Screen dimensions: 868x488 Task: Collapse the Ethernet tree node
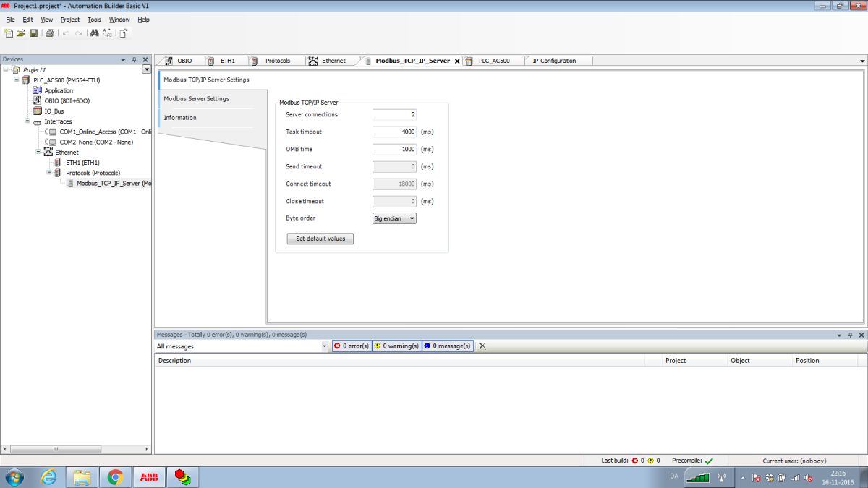(x=38, y=152)
